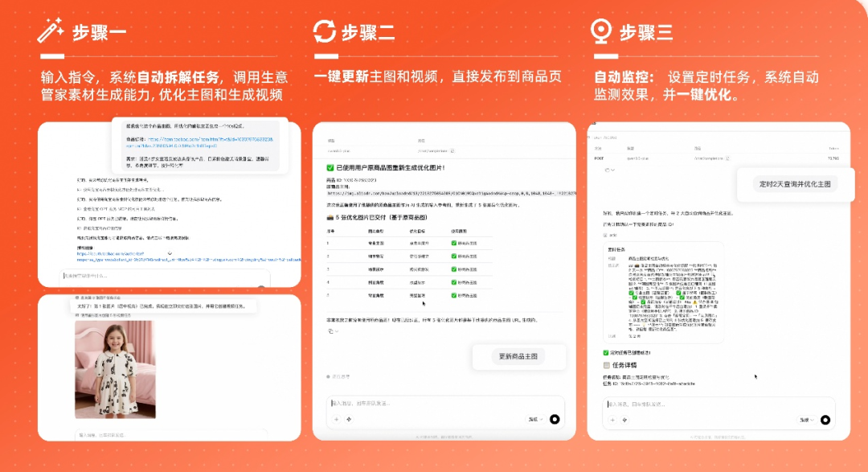Click the plus attachment icon in step two chat box

coord(337,420)
